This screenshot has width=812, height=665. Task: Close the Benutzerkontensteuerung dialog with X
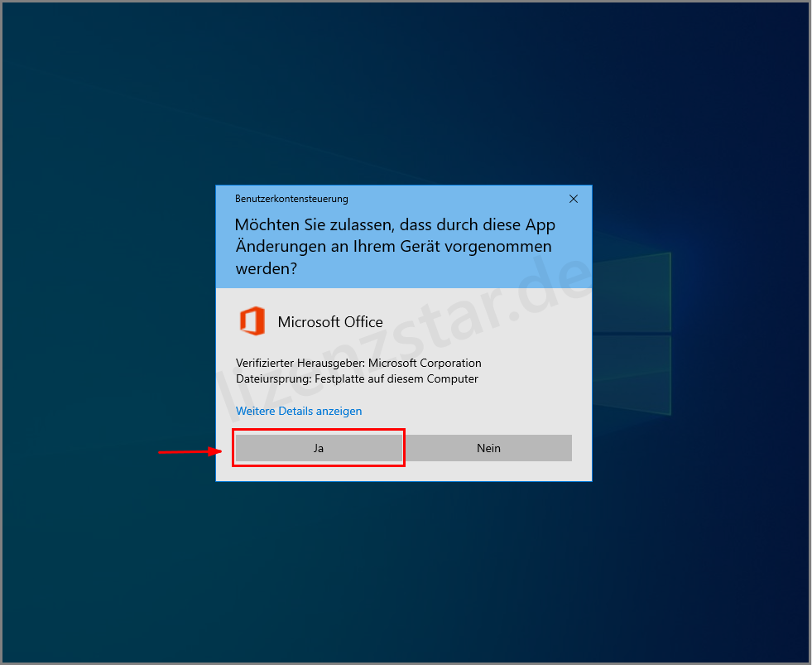pos(574,199)
